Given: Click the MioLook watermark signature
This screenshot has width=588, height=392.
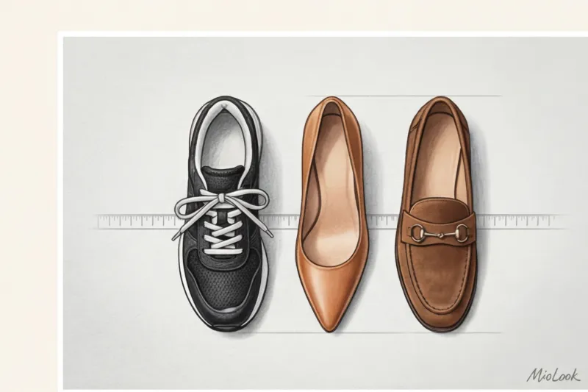Looking at the screenshot, I should 551,374.
